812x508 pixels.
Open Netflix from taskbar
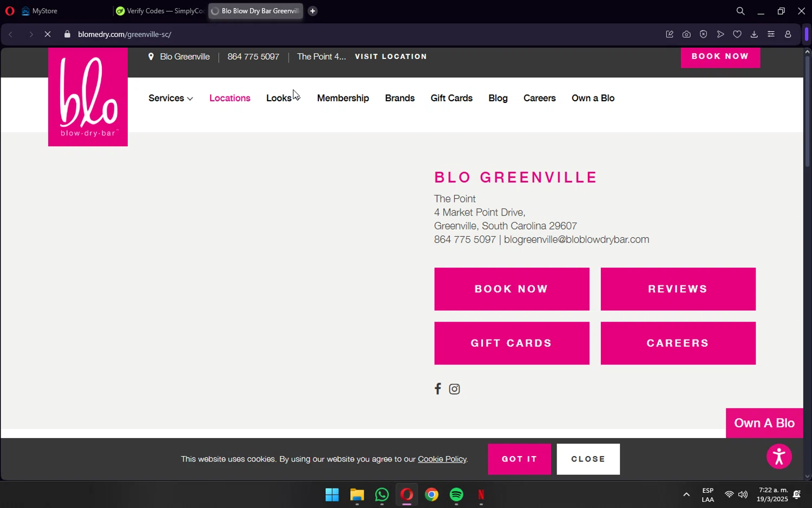click(481, 494)
